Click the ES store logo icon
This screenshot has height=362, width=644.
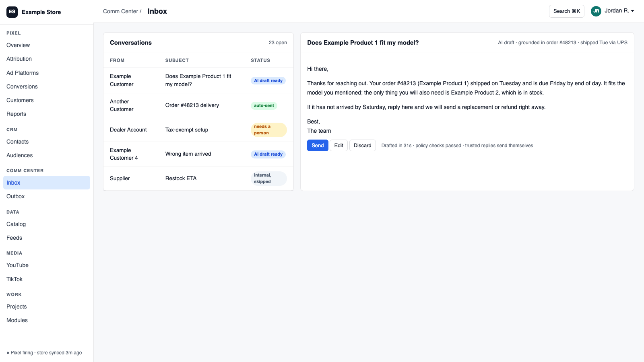(12, 12)
